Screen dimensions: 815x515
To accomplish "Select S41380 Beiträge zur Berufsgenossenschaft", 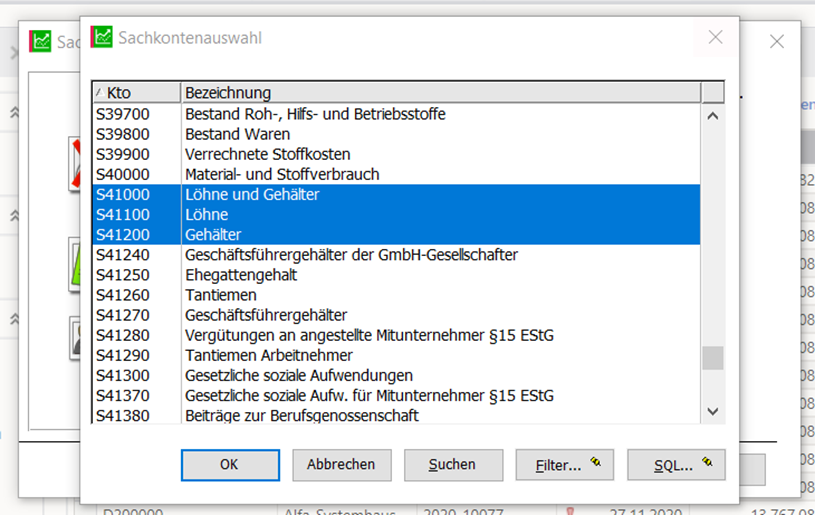I will click(x=301, y=415).
